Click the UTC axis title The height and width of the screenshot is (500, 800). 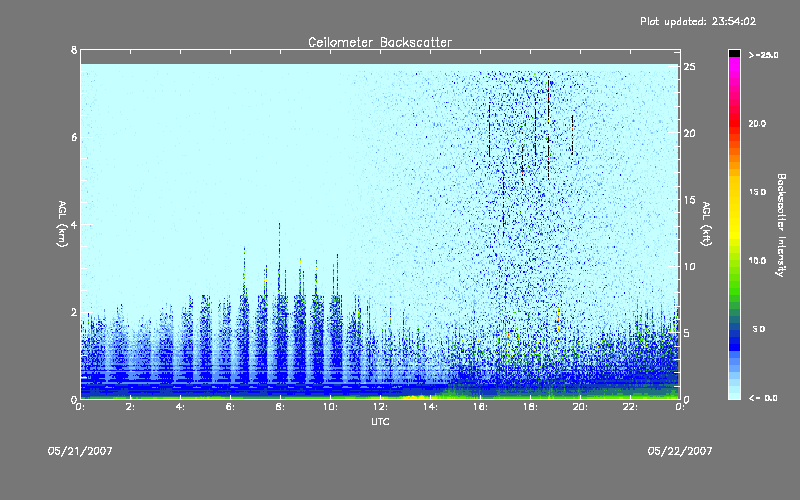tap(380, 422)
